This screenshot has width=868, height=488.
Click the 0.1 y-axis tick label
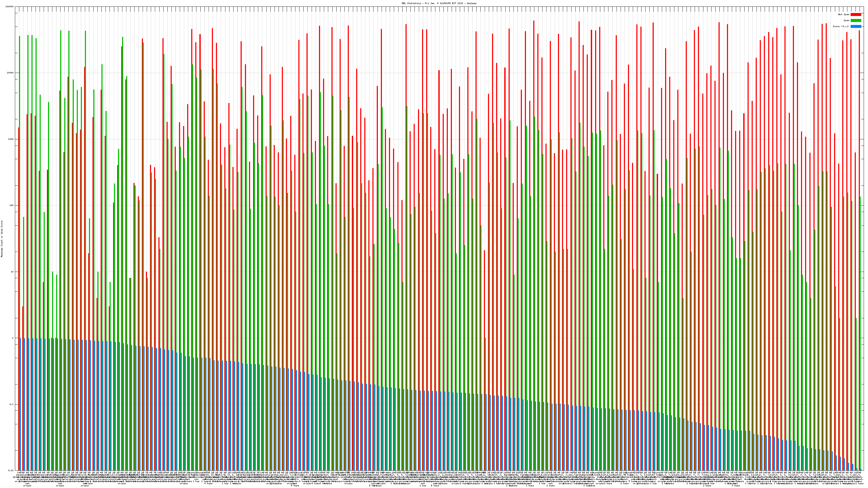(12, 404)
